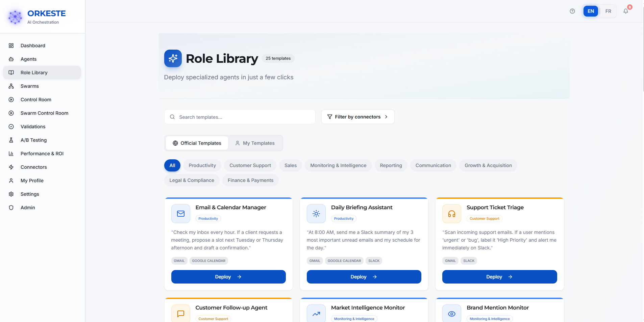
Task: Switch to Official Templates tab
Action: click(197, 143)
